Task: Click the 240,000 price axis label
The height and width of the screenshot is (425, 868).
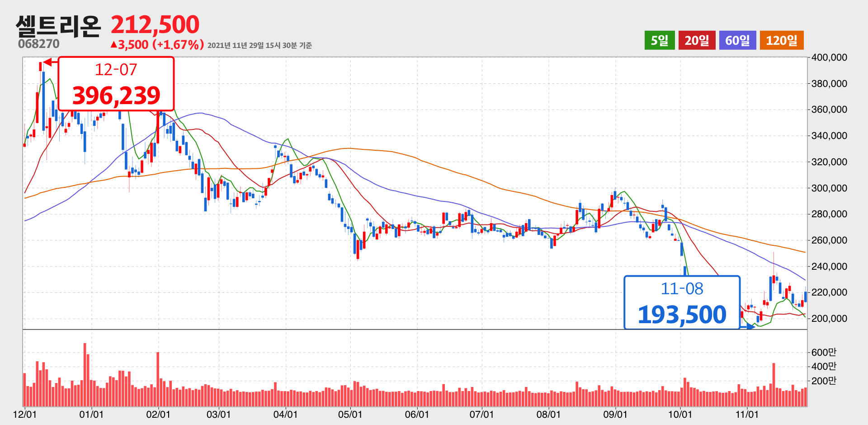Action: tap(829, 266)
